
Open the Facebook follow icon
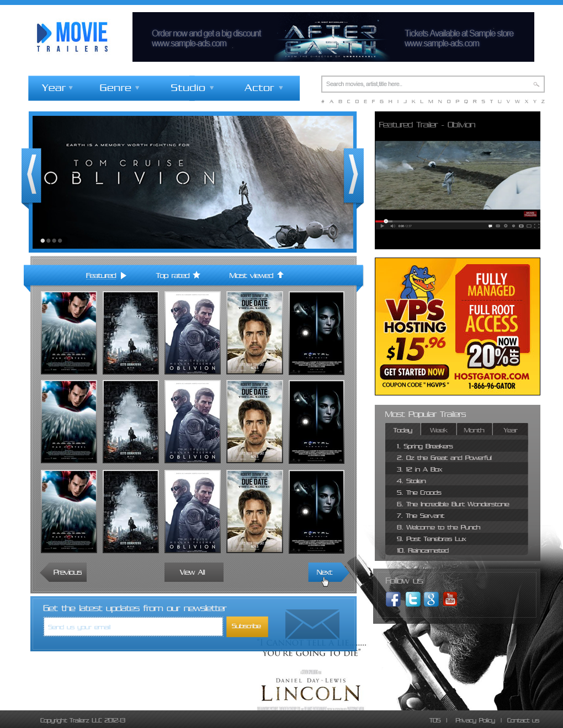(x=393, y=599)
